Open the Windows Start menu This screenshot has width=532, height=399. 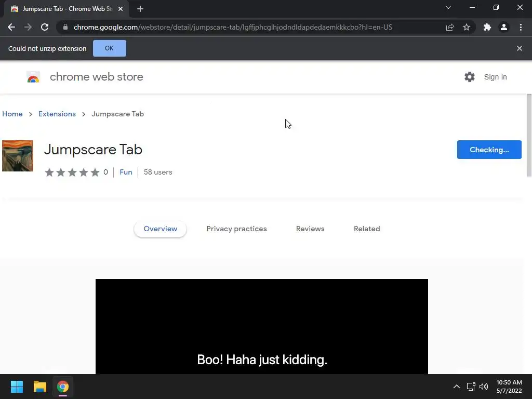click(x=17, y=387)
